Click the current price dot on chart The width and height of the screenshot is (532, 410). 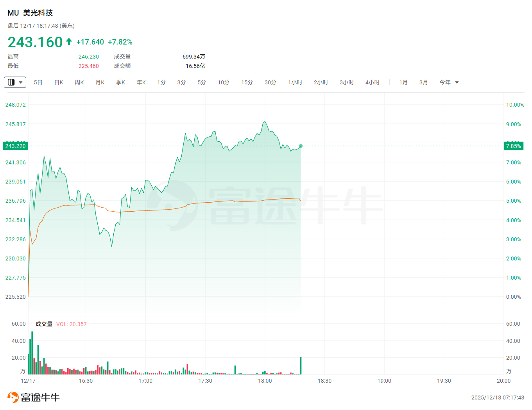pos(301,146)
